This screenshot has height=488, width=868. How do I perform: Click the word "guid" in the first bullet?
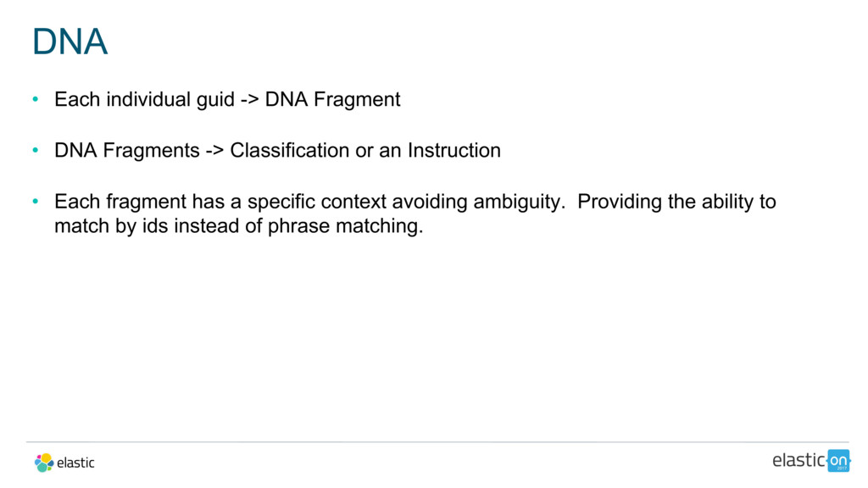(215, 100)
